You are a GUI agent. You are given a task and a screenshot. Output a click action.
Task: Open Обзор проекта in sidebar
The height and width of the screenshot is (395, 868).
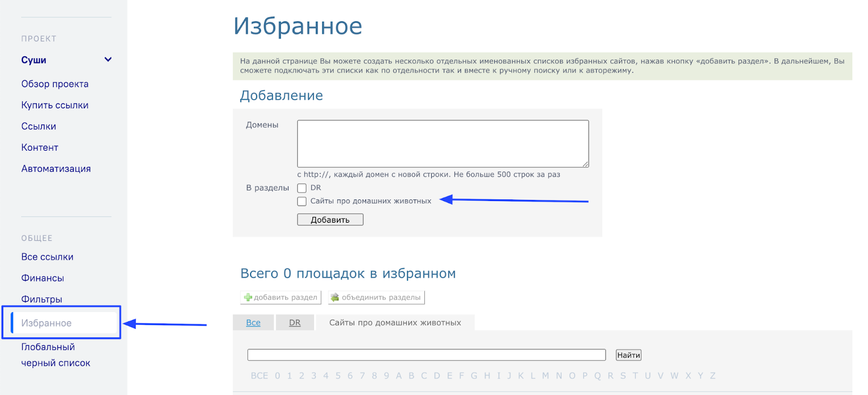[x=55, y=84]
